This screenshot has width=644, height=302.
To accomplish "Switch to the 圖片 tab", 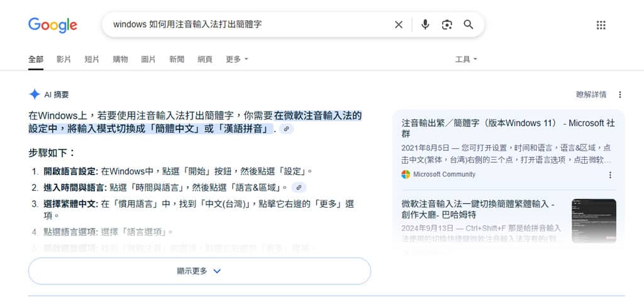I will (148, 59).
